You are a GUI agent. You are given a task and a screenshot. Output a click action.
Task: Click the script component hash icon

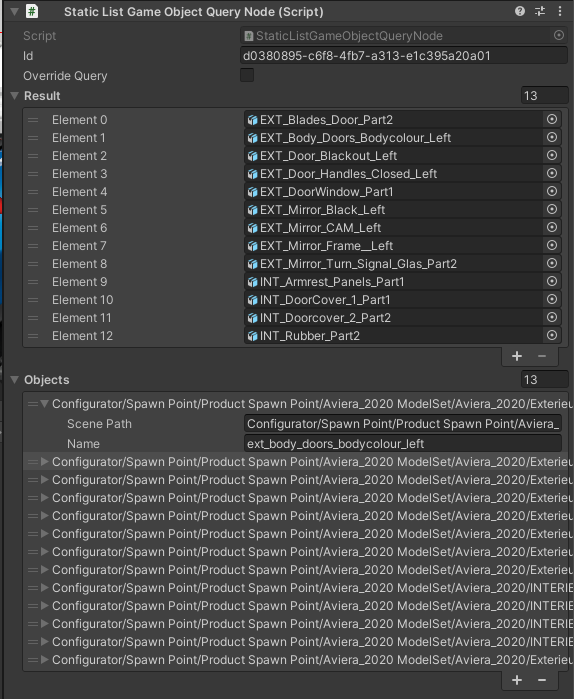pyautogui.click(x=32, y=11)
